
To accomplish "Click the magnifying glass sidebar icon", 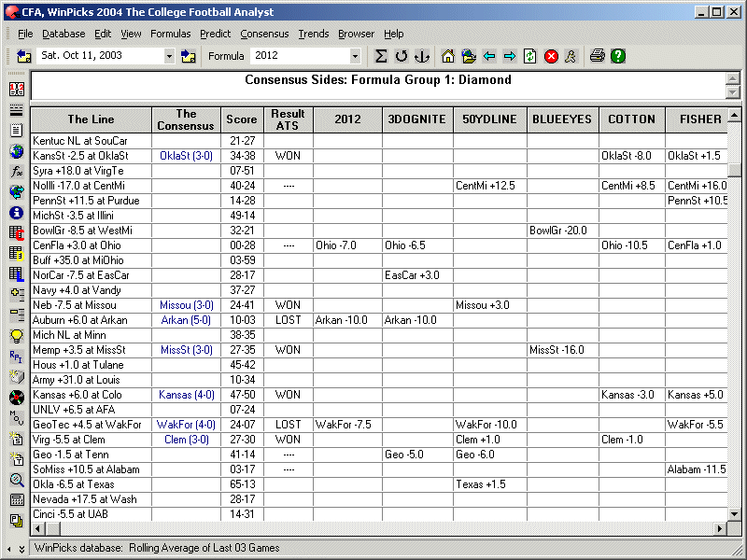I will tap(17, 480).
